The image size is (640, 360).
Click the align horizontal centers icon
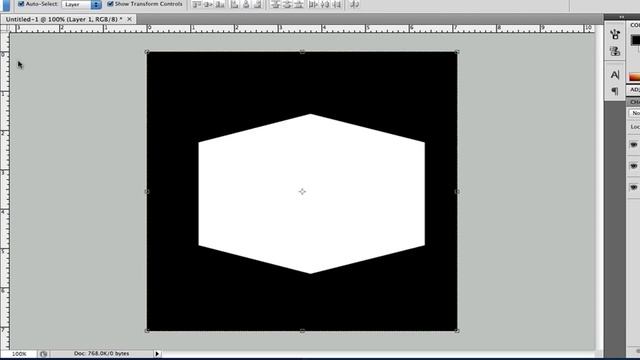(x=246, y=4)
